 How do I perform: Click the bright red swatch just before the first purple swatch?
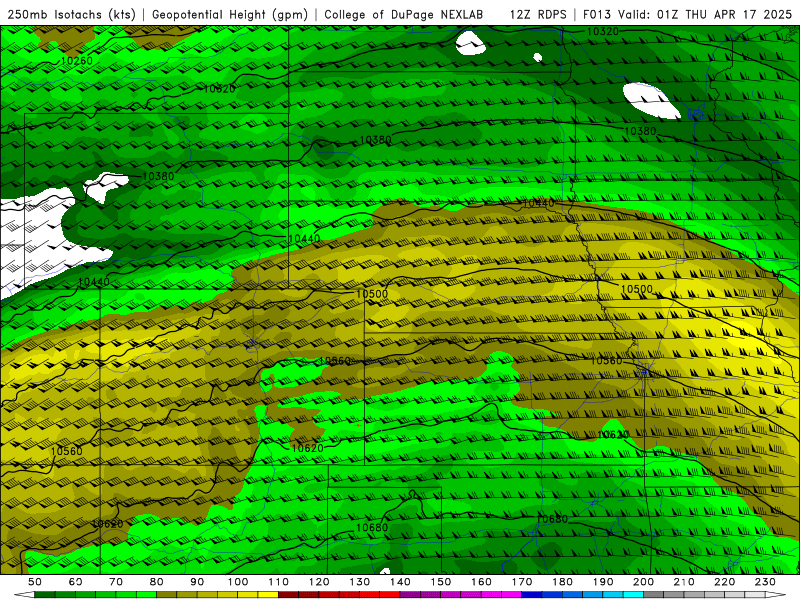click(x=390, y=595)
